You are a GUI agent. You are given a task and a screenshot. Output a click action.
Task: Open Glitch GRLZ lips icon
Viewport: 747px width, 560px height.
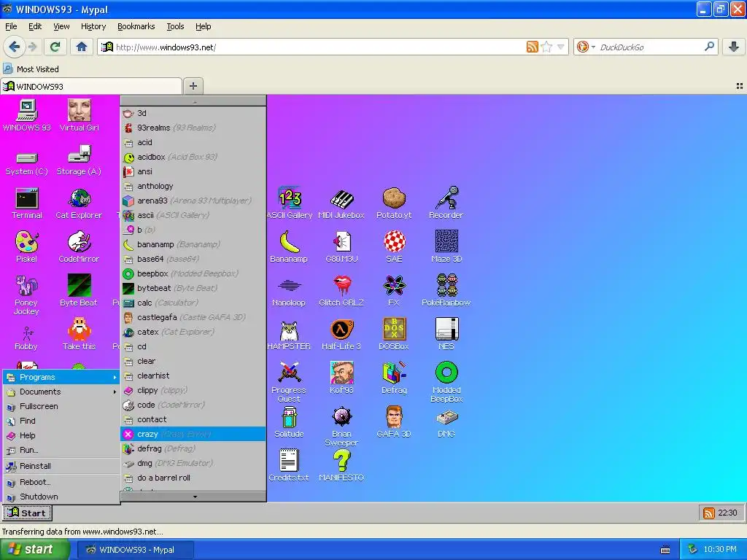point(341,290)
